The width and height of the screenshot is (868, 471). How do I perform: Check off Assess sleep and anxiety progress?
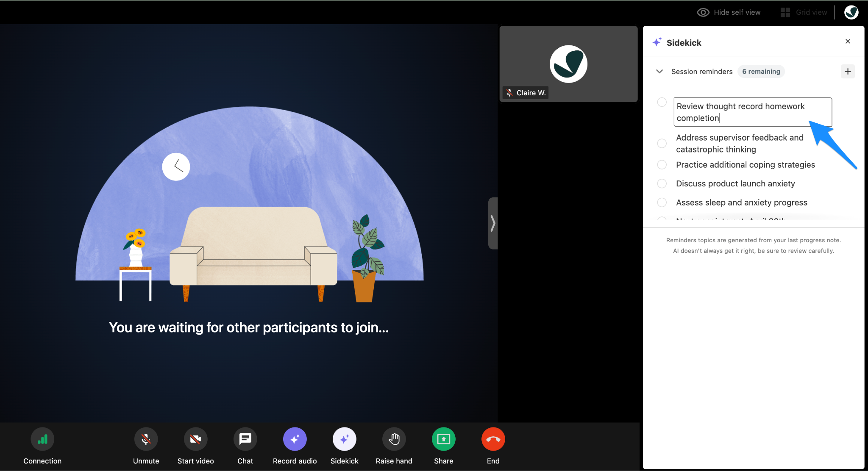662,202
